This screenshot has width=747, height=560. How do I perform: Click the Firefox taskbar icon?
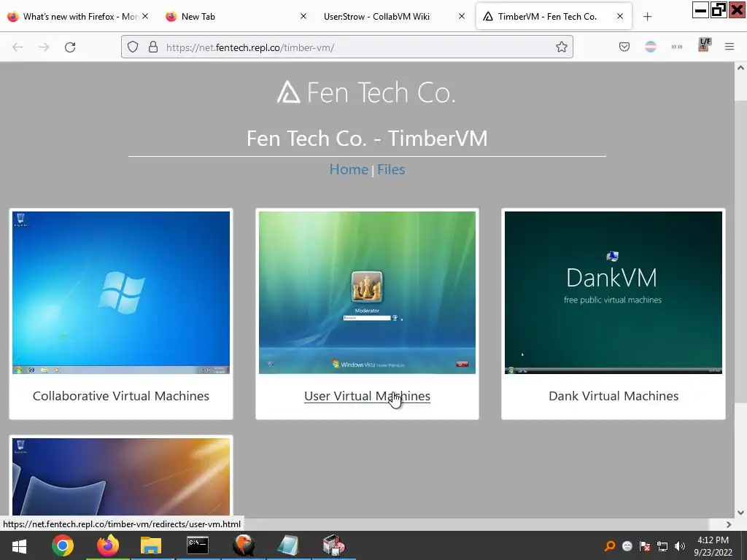tap(108, 545)
